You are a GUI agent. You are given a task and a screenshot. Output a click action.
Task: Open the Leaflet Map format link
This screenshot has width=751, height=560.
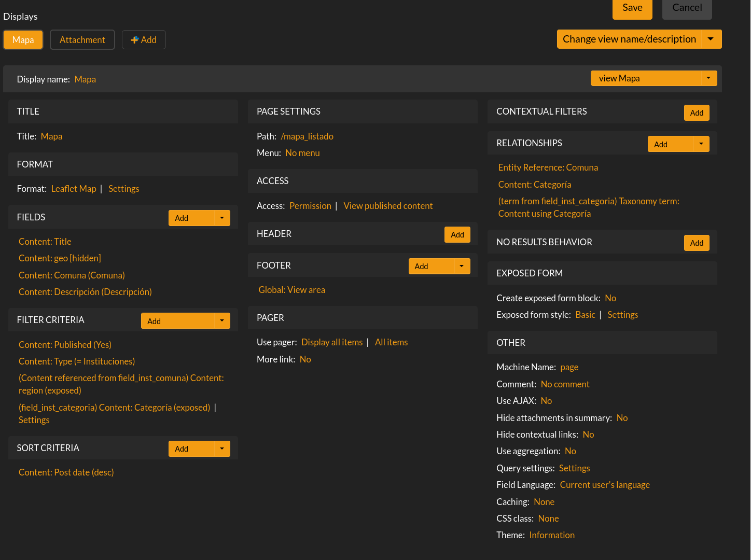click(74, 189)
